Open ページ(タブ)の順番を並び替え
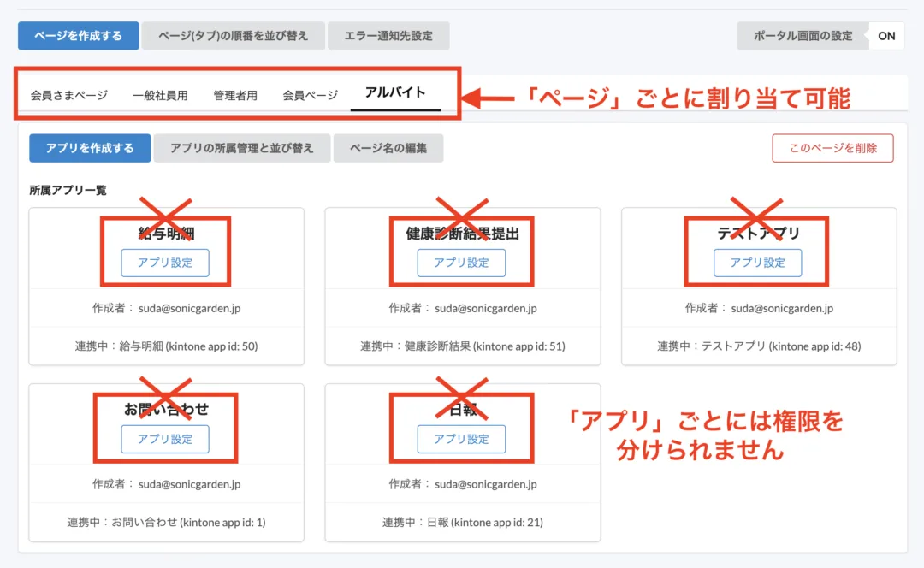The width and height of the screenshot is (924, 568). pyautogui.click(x=233, y=36)
